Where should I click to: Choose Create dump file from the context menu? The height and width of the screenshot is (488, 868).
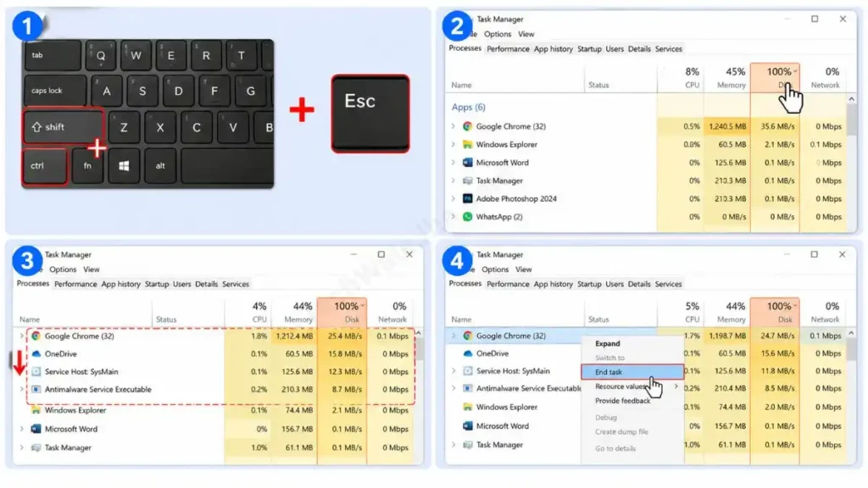point(621,431)
